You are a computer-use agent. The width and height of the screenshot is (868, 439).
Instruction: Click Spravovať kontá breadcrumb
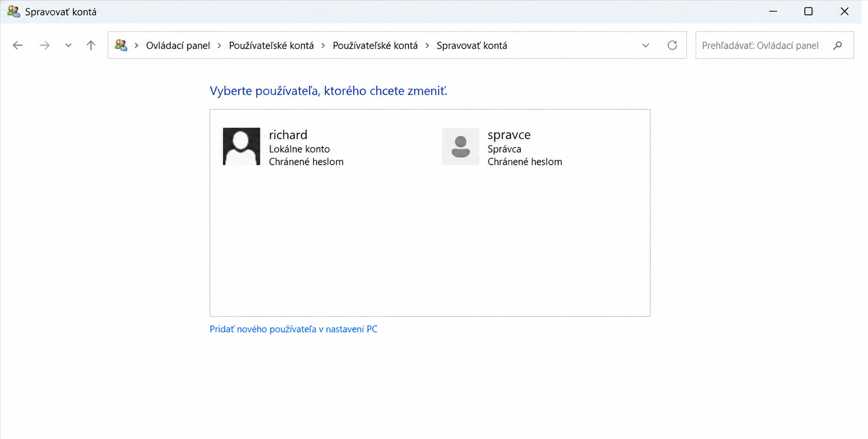(x=472, y=45)
